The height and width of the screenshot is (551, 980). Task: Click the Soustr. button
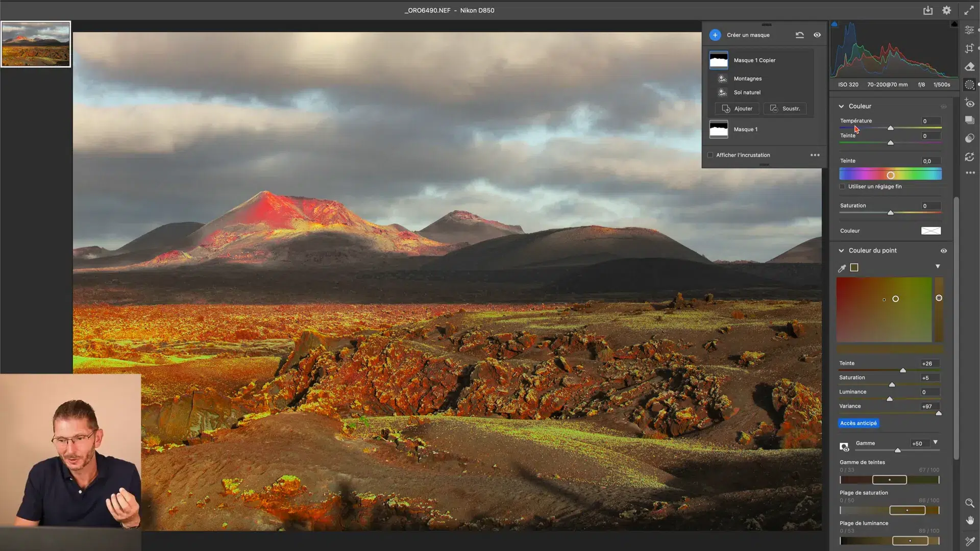click(785, 109)
